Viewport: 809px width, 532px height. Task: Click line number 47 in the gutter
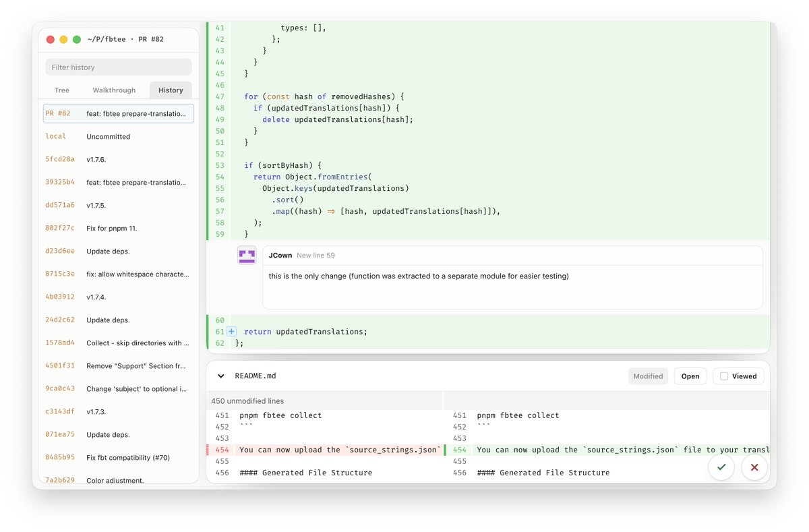click(x=220, y=96)
